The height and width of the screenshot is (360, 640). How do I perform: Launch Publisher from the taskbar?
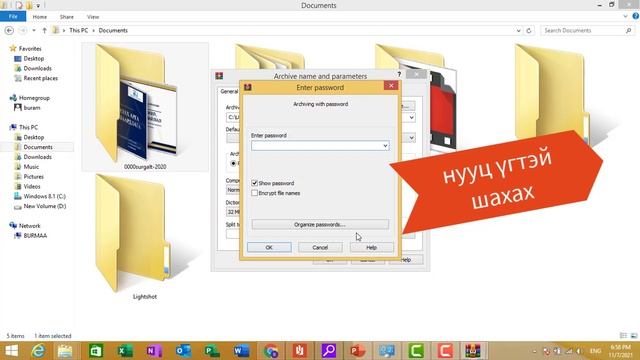click(212, 351)
